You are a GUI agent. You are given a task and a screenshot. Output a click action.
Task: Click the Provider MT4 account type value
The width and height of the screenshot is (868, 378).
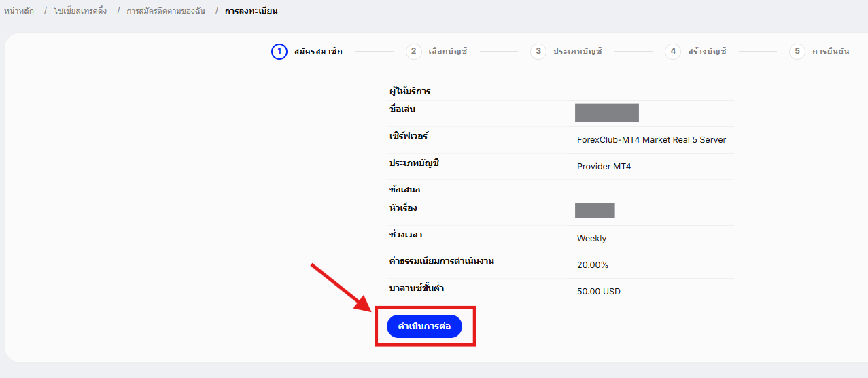coord(604,167)
